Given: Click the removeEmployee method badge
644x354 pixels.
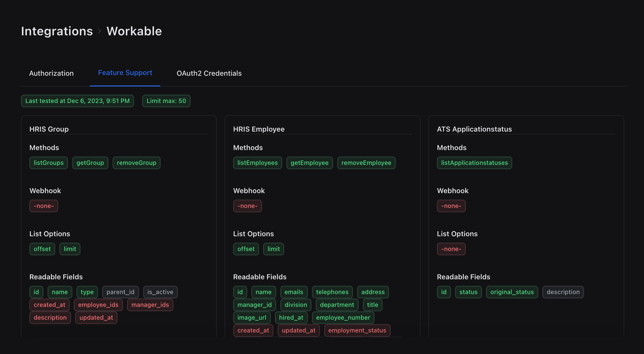Looking at the screenshot, I should [x=366, y=163].
